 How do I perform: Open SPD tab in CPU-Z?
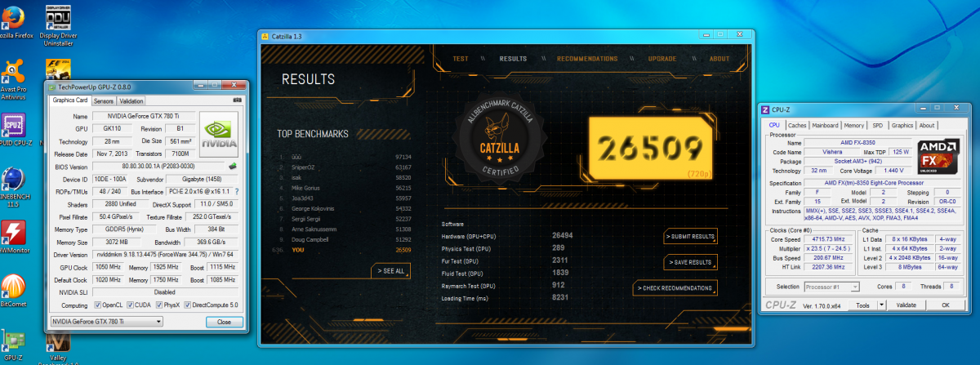point(878,126)
